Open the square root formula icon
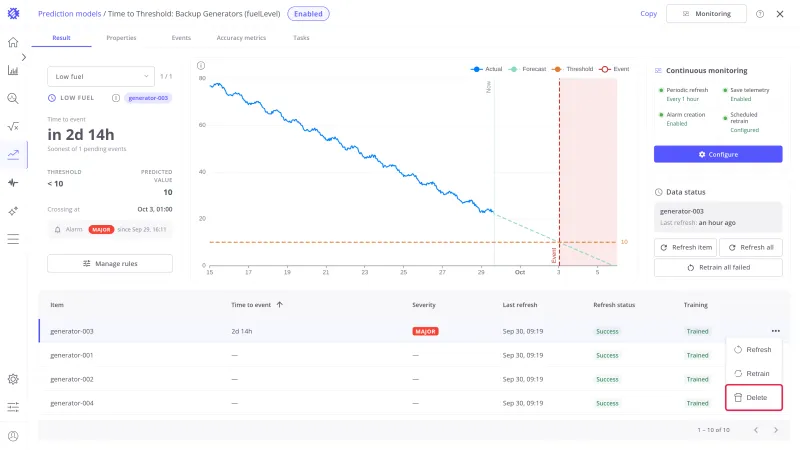This screenshot has height=450, width=800. 13,127
